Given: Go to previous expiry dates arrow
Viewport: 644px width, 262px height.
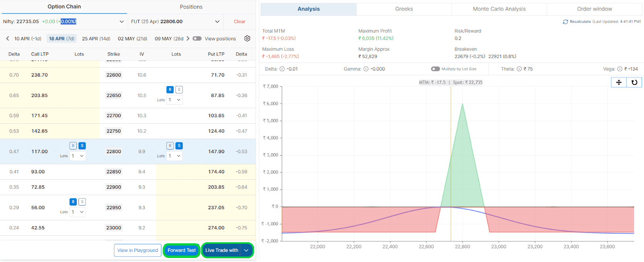Looking at the screenshot, I should pos(8,39).
